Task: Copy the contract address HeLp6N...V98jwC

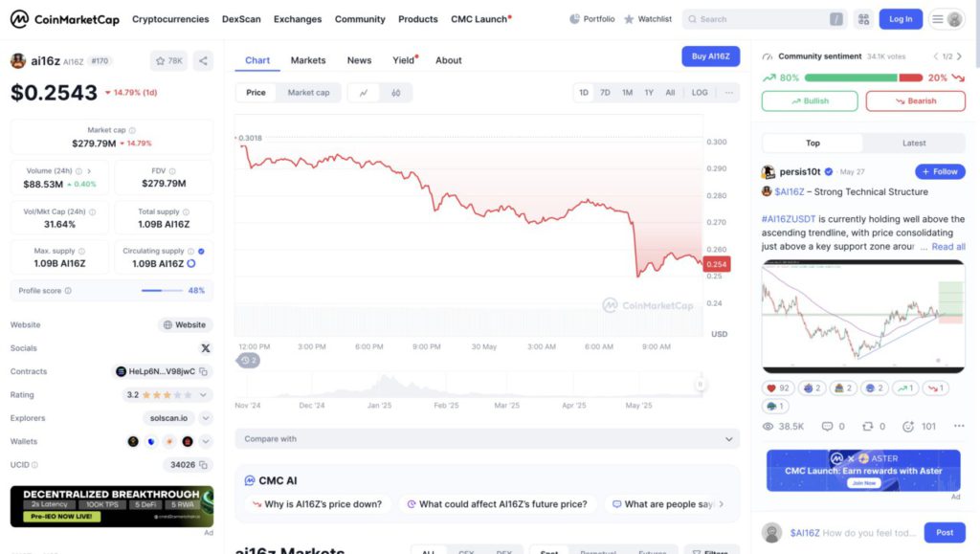Action: tap(204, 371)
